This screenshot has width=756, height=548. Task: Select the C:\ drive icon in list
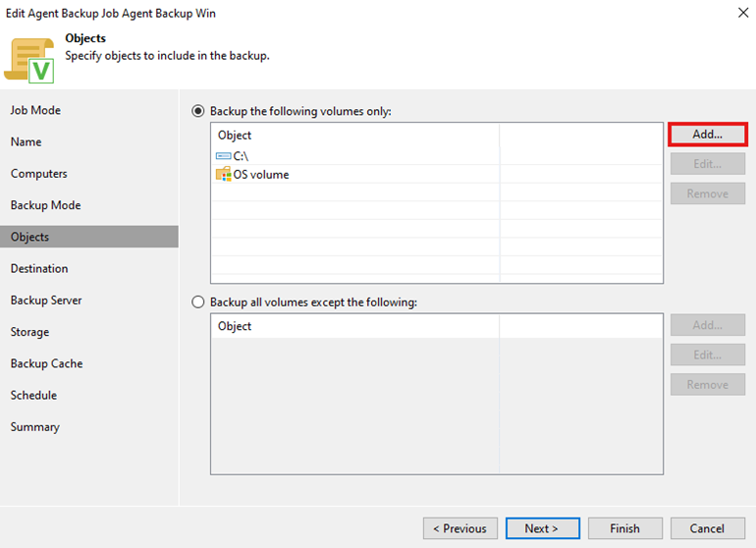coord(224,156)
